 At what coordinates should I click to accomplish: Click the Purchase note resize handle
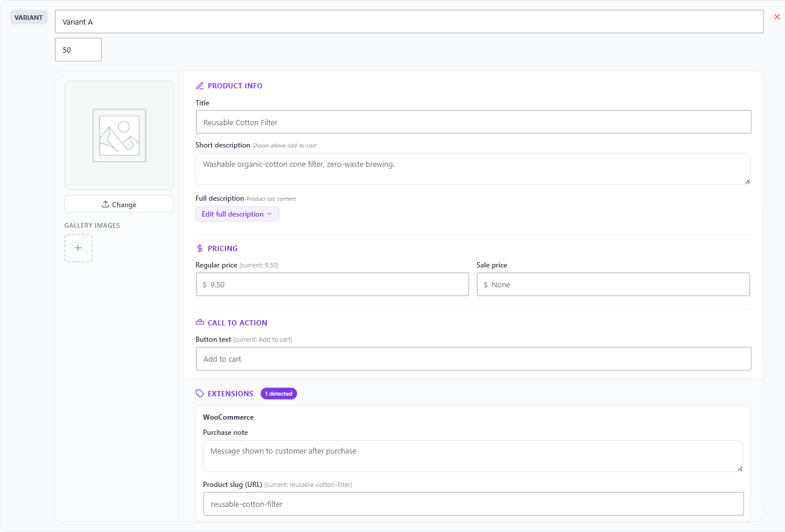click(x=740, y=468)
